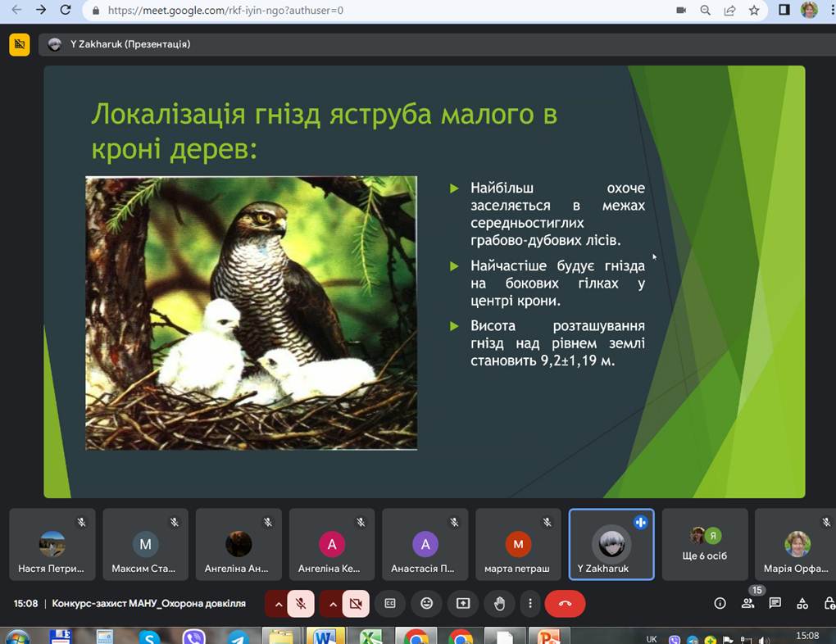Open the in-call chat panel

(775, 603)
